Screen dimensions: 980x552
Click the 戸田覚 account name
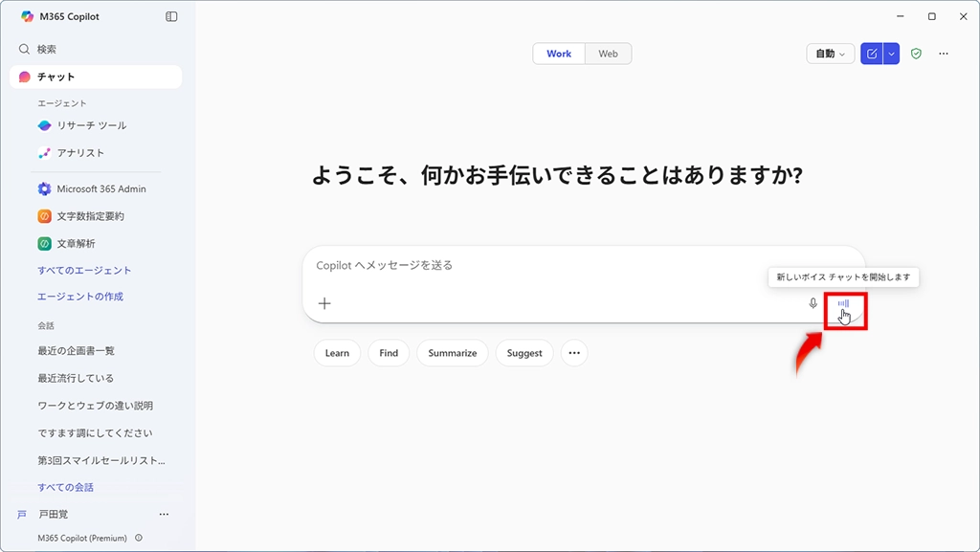coord(54,515)
